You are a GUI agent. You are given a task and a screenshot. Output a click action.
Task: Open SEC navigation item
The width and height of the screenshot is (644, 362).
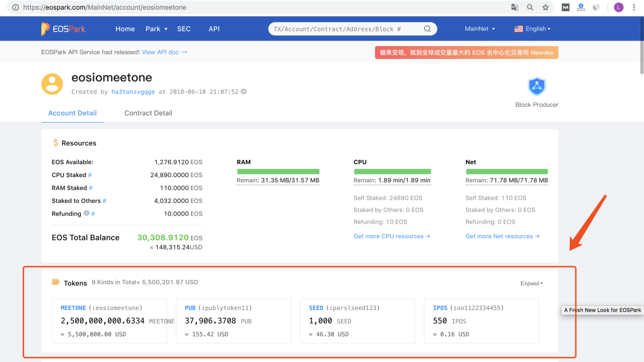184,29
